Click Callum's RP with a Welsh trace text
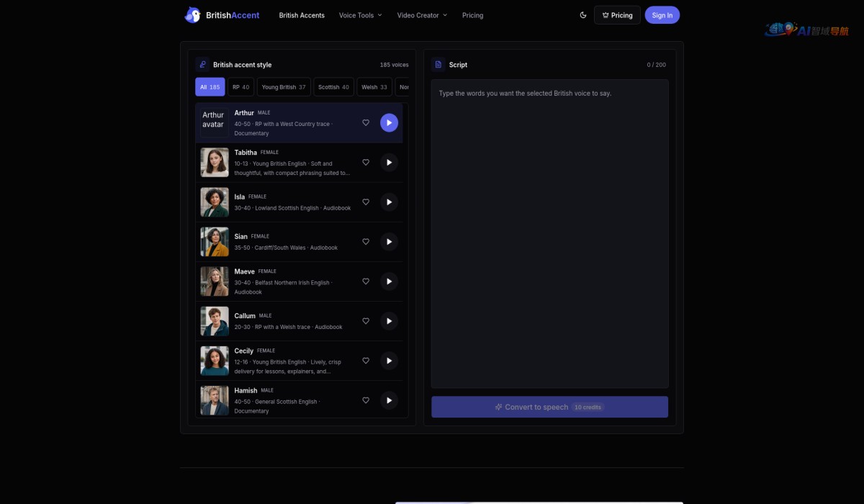The image size is (864, 504). point(288,327)
